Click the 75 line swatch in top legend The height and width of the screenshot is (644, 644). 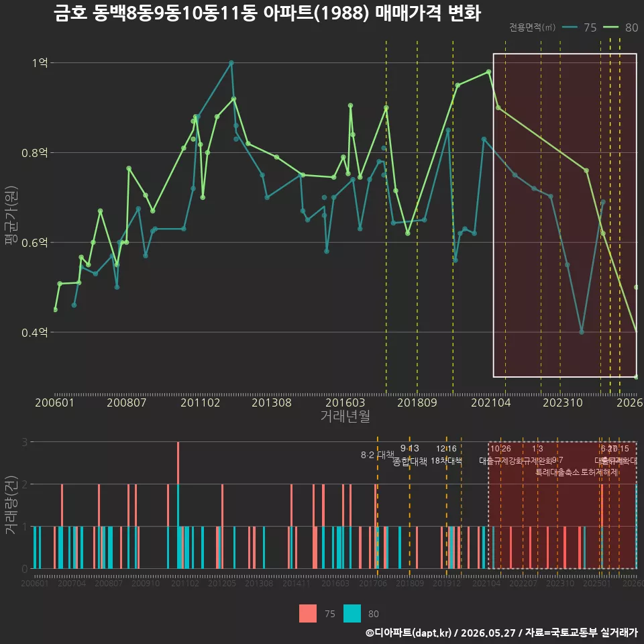coord(570,28)
